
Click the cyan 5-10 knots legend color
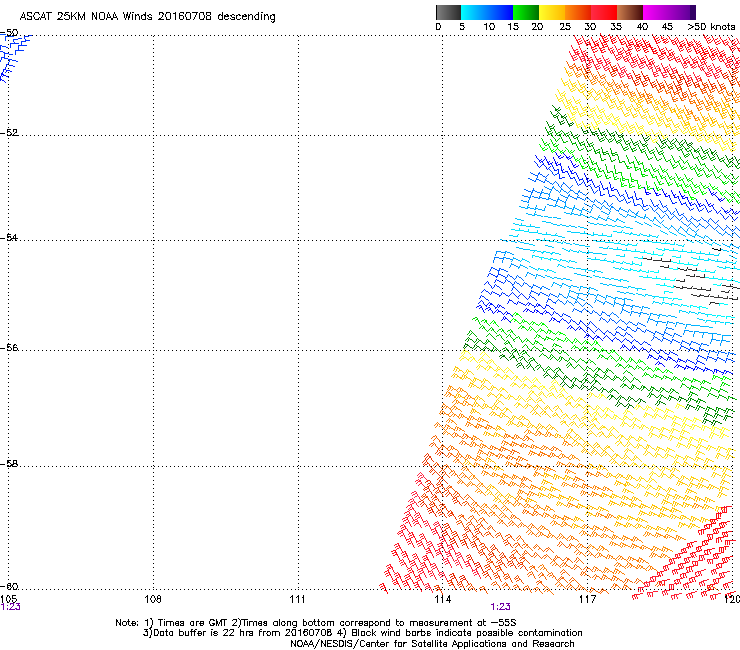(473, 12)
